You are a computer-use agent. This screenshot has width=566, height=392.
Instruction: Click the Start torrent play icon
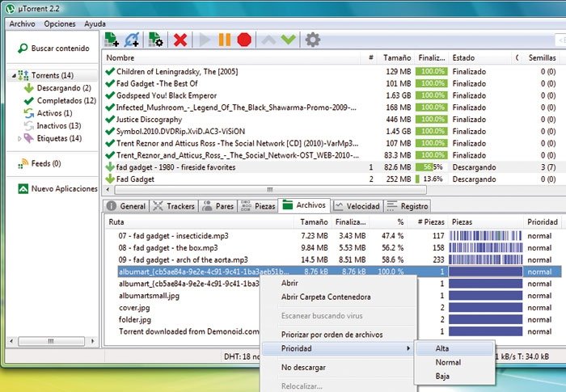(x=205, y=40)
